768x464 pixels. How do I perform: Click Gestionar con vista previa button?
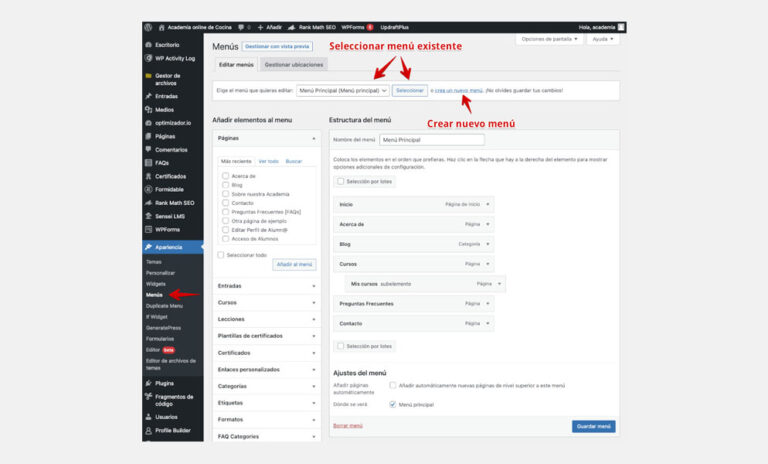pyautogui.click(x=277, y=47)
